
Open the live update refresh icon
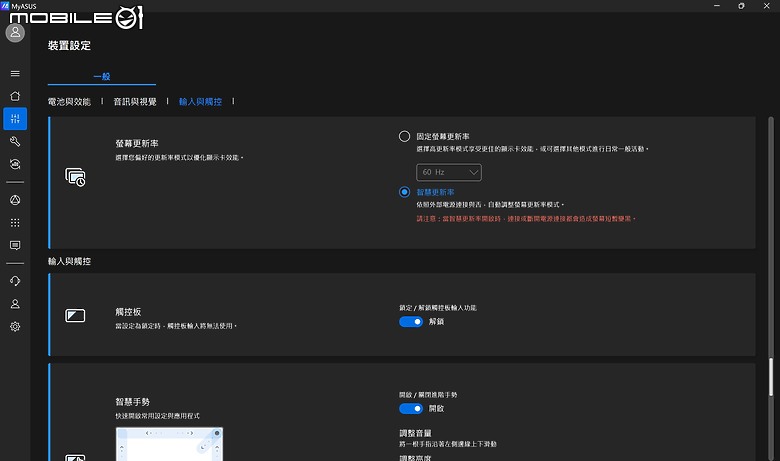pos(15,164)
